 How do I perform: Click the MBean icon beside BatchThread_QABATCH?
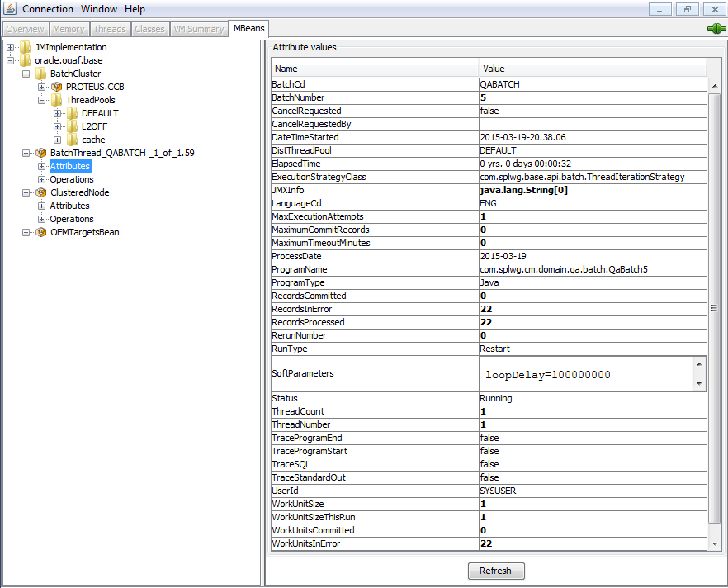click(x=40, y=153)
